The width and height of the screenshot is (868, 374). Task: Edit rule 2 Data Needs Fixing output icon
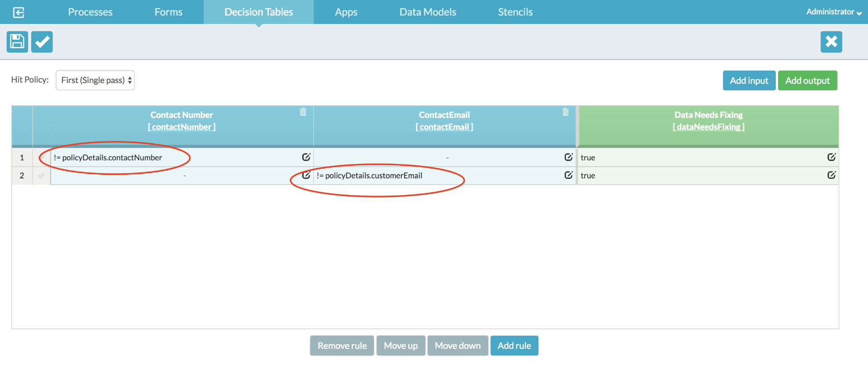831,175
